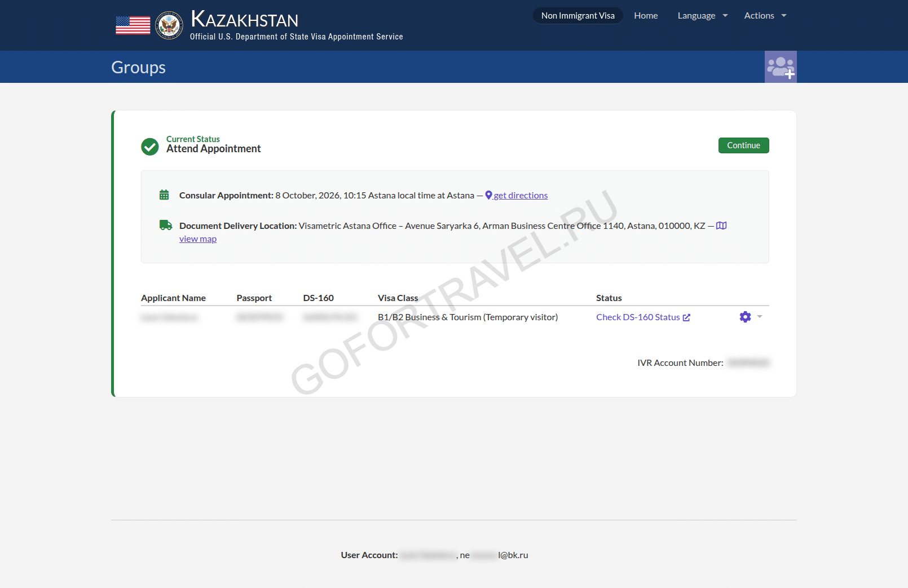The width and height of the screenshot is (908, 588).
Task: Click the delivery truck icon
Action: tap(166, 225)
